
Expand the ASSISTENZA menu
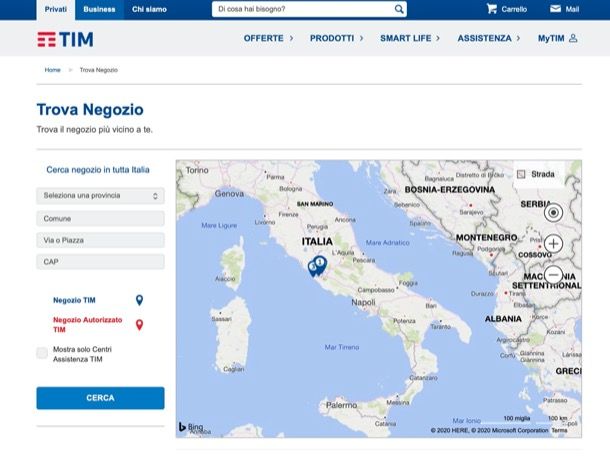[x=489, y=38]
